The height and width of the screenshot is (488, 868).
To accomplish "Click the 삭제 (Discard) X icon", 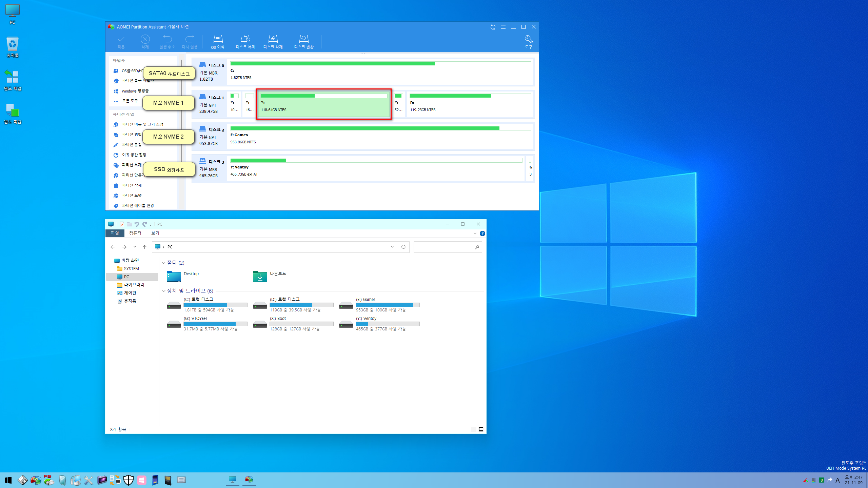I will [145, 42].
